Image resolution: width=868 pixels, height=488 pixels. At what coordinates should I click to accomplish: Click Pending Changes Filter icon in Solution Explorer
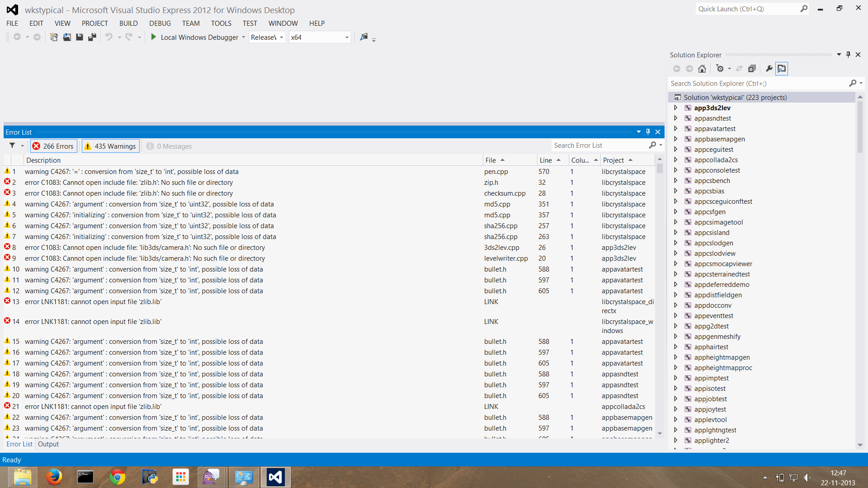tap(720, 69)
